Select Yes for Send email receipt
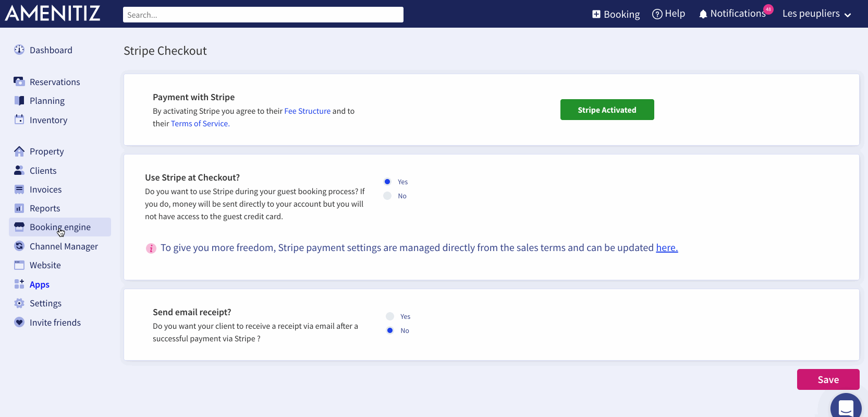 click(x=390, y=316)
